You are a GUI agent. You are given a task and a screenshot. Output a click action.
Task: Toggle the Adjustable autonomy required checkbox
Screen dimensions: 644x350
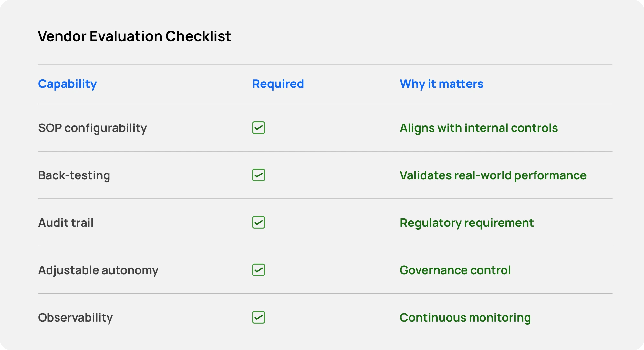(x=258, y=270)
